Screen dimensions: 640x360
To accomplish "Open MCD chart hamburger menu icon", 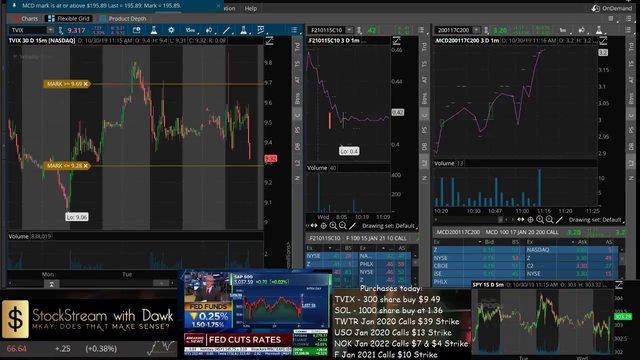I will (x=628, y=30).
